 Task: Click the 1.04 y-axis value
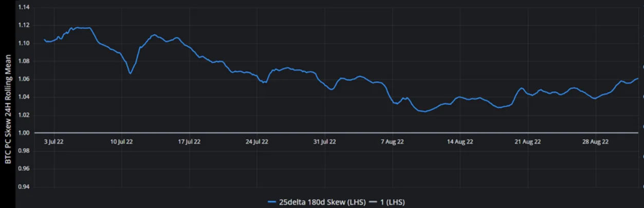(24, 97)
